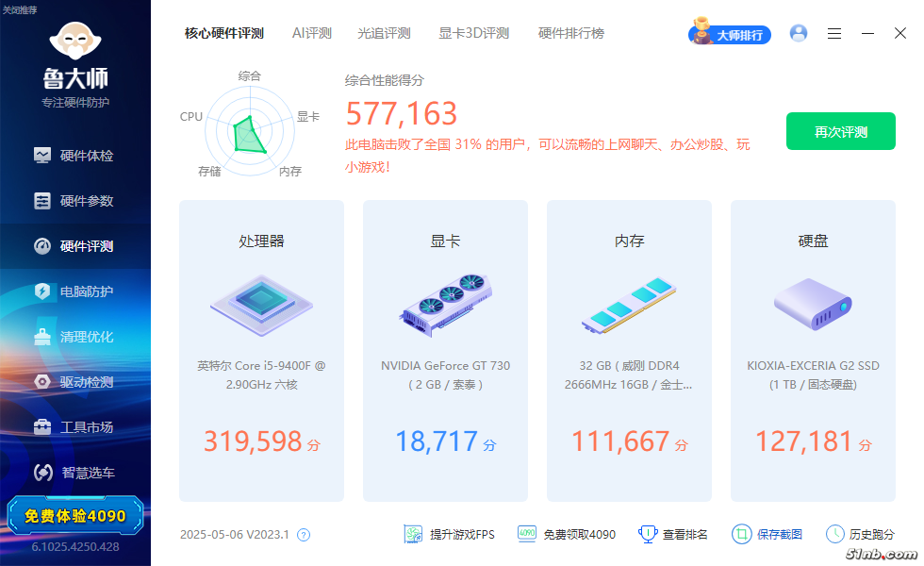Open the tool market (工具市场) icon
Image resolution: width=924 pixels, height=566 pixels.
(x=42, y=427)
